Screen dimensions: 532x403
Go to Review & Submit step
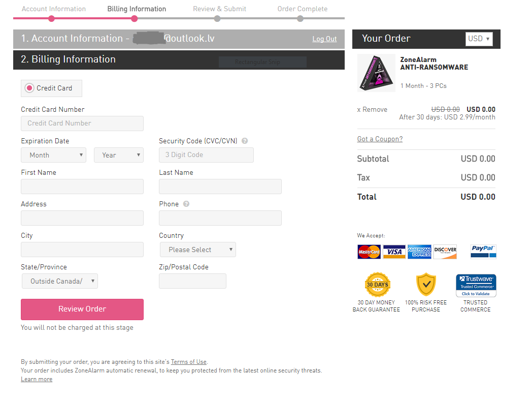coord(219,9)
